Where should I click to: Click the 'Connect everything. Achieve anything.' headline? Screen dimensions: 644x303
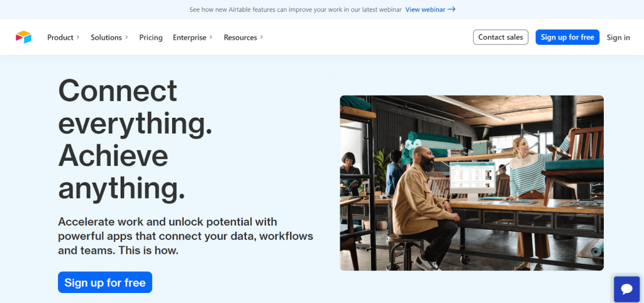136,140
